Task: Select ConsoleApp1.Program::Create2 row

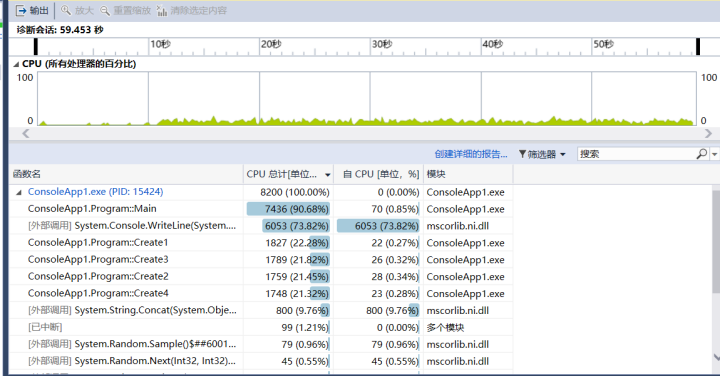Action: tap(261, 276)
